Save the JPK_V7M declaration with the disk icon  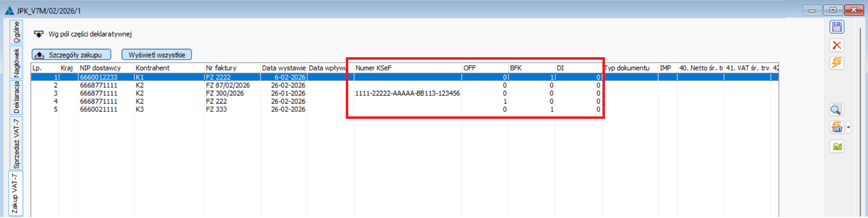coord(837,27)
